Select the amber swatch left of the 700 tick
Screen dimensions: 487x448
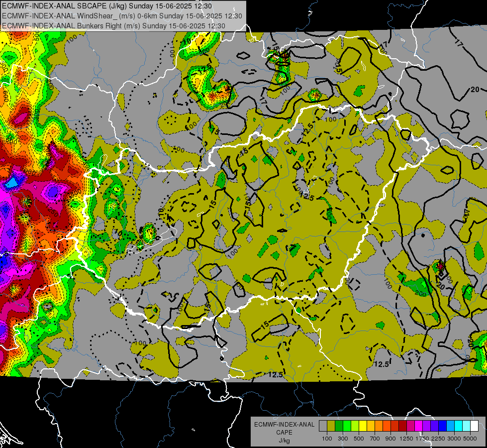coord(371,426)
